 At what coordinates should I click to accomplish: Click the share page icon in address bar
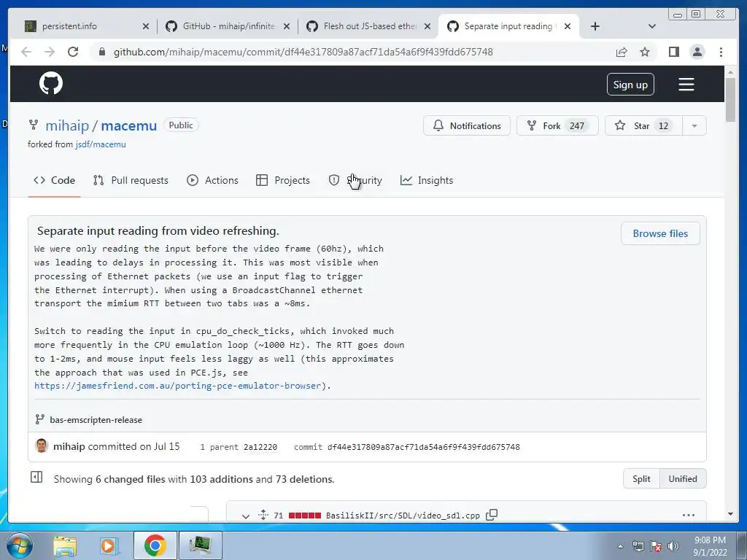tap(622, 52)
